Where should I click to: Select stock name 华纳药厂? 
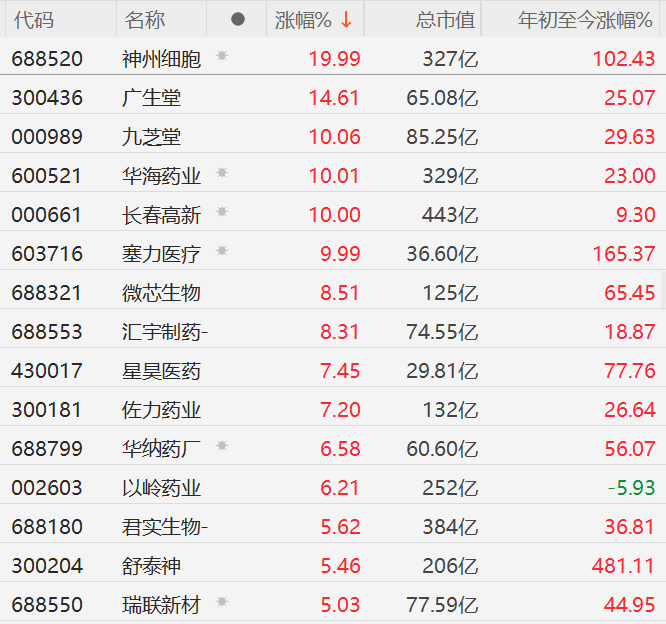[x=161, y=449]
